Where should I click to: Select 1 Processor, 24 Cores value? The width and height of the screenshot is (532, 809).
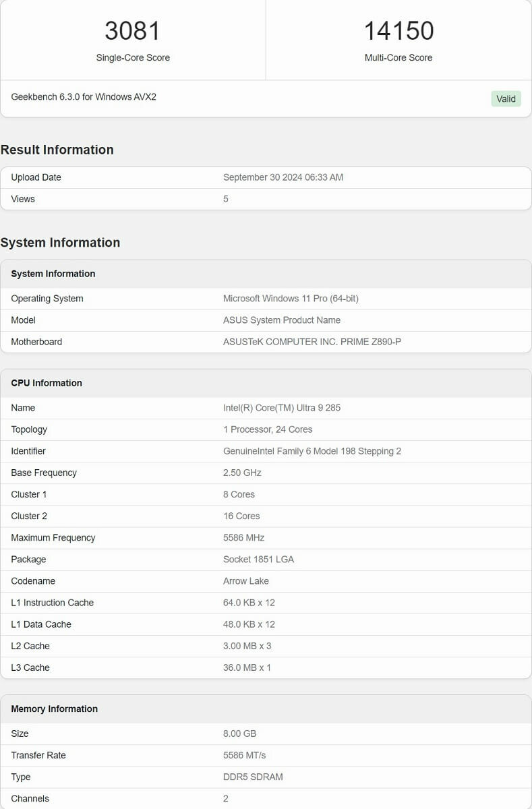click(x=268, y=429)
